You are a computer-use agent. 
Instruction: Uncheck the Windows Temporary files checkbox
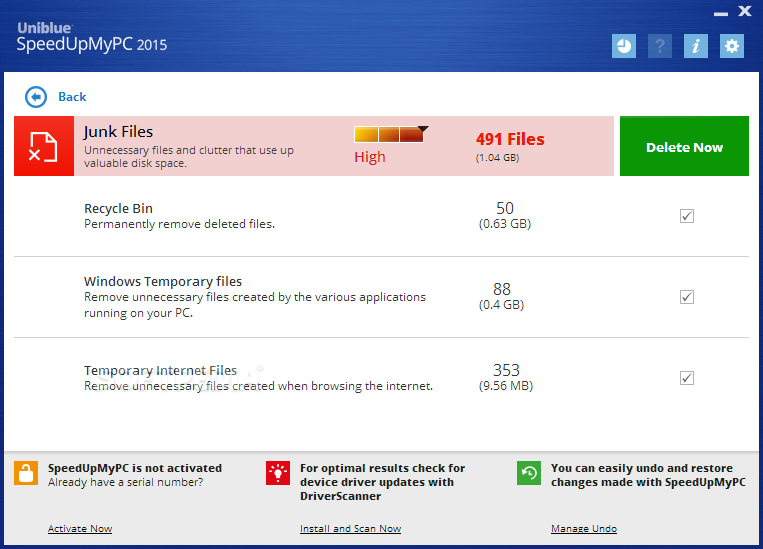coord(687,297)
